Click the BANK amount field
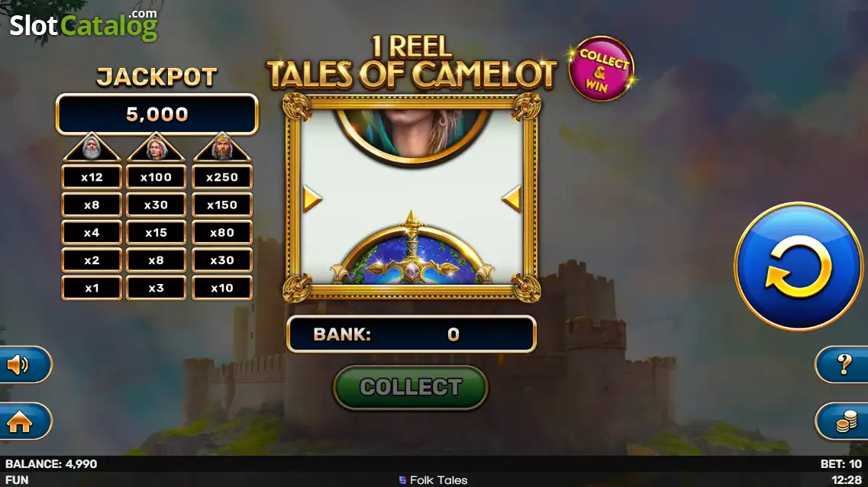The image size is (868, 487). click(x=411, y=334)
